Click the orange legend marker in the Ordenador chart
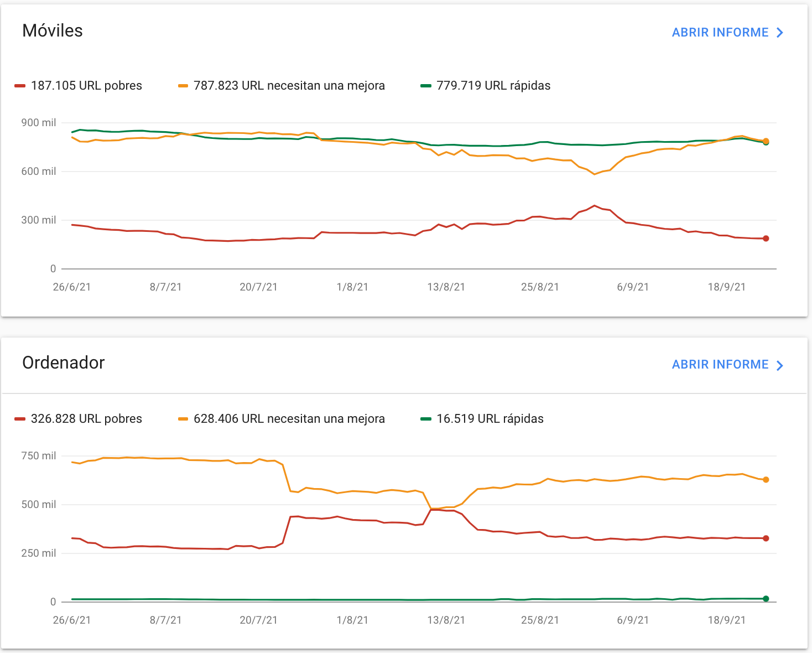The width and height of the screenshot is (812, 653). 184,419
